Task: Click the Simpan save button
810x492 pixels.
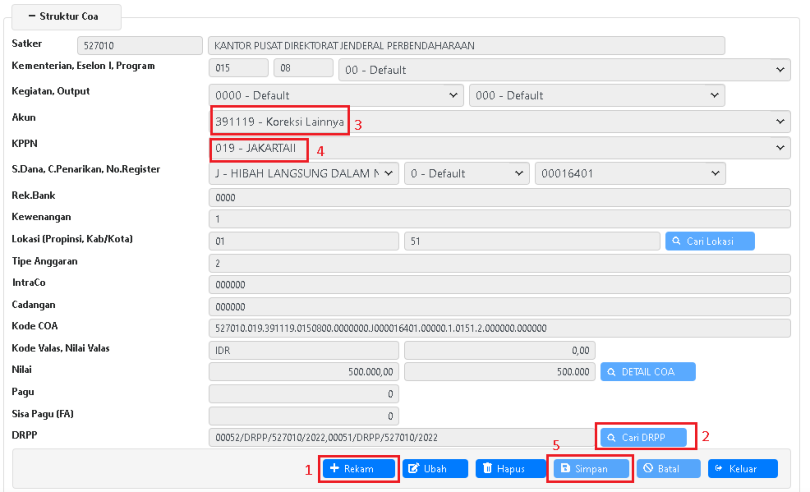Action: point(590,468)
